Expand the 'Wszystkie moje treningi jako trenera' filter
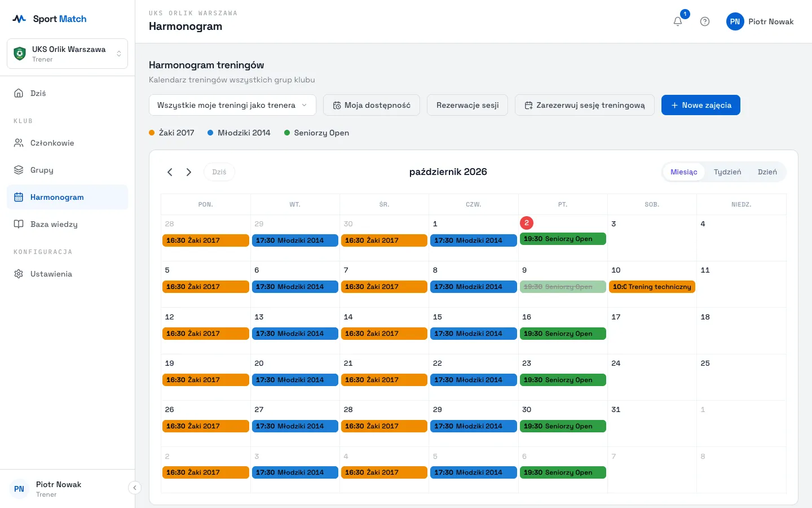This screenshot has width=812, height=508. (232, 105)
